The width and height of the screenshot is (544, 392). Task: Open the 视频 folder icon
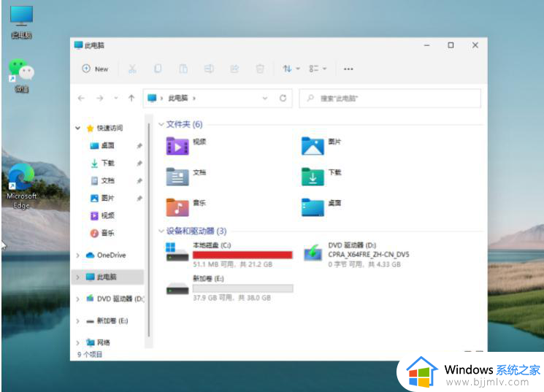177,146
